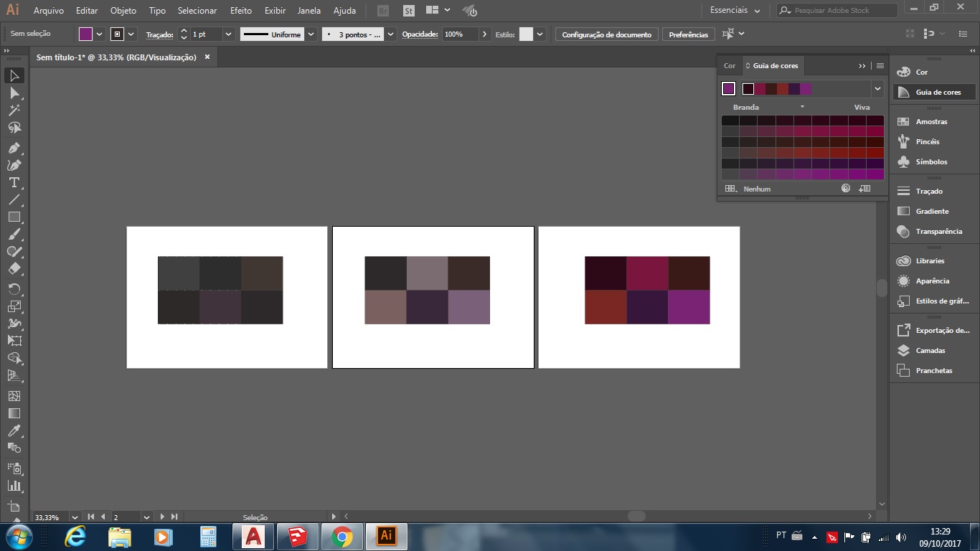Viewport: 980px width, 551px height.
Task: Select the Curvature tool
Action: pos(14,165)
